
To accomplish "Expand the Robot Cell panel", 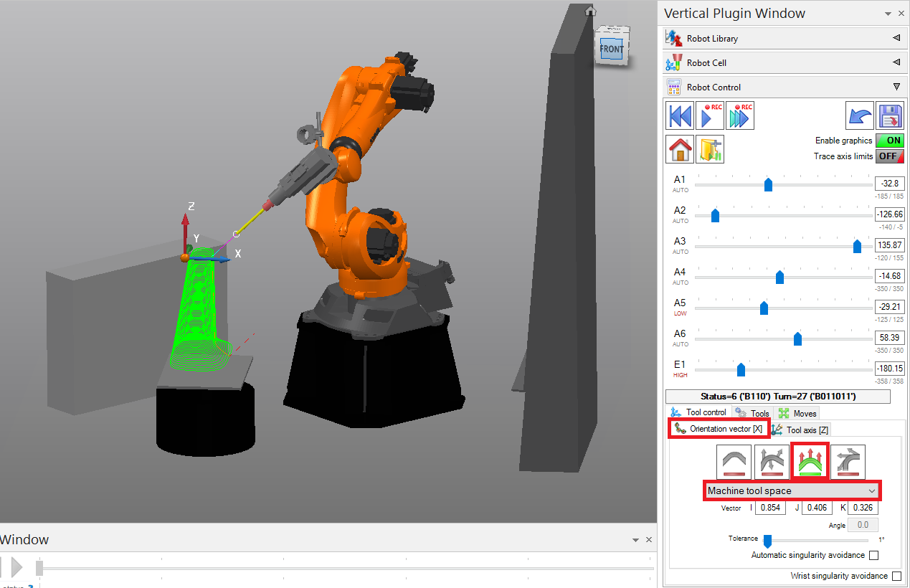I will click(x=896, y=62).
